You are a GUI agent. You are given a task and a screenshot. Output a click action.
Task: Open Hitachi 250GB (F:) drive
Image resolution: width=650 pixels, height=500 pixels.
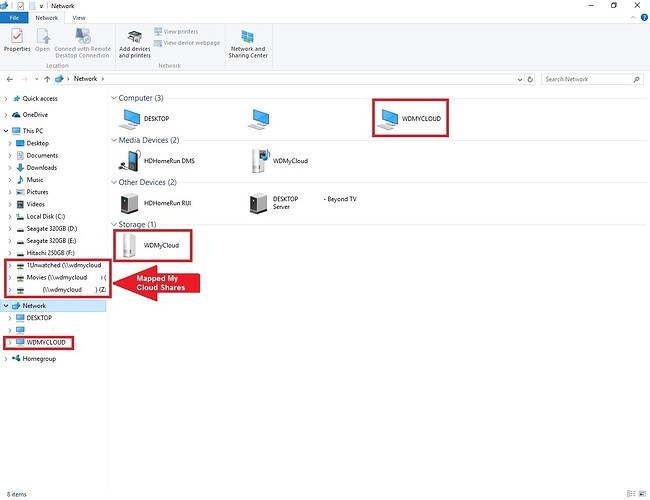(x=45, y=253)
